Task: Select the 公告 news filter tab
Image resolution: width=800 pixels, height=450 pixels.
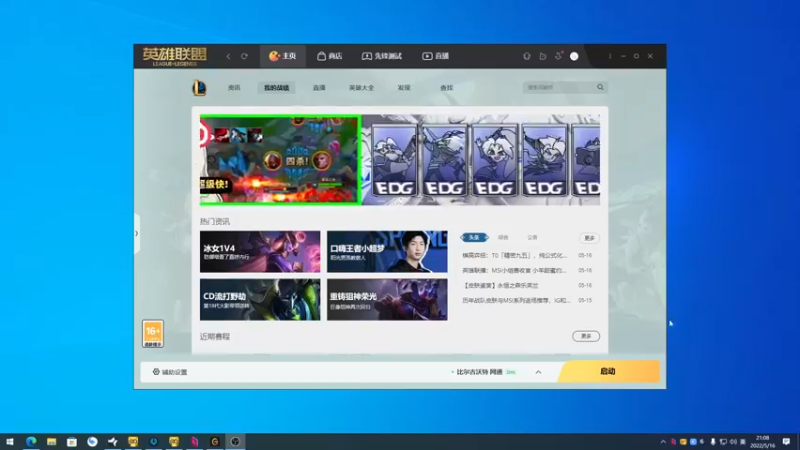Action: 532,237
